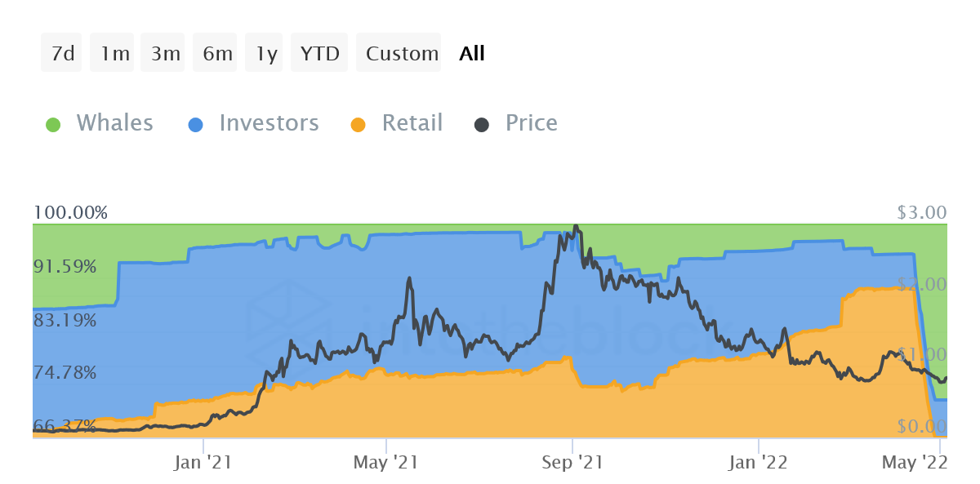Switch chart range to 1m
The height and width of the screenshot is (484, 980).
pos(115,53)
